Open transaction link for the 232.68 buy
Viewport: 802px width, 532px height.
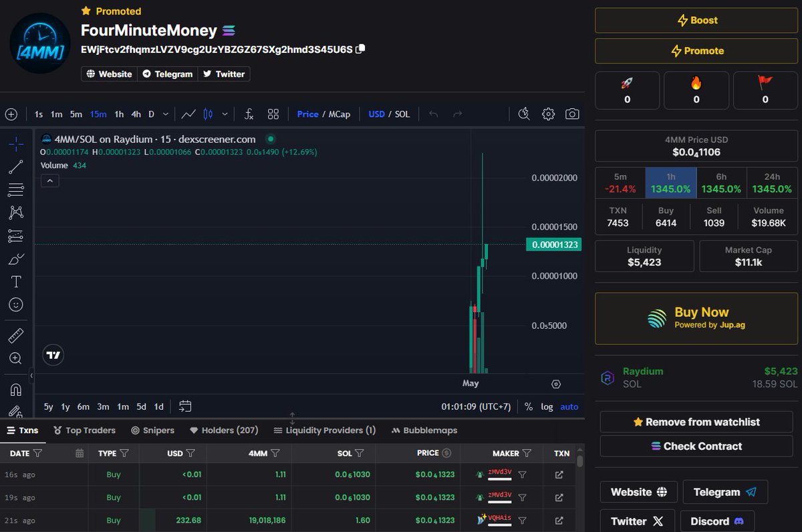(559, 520)
